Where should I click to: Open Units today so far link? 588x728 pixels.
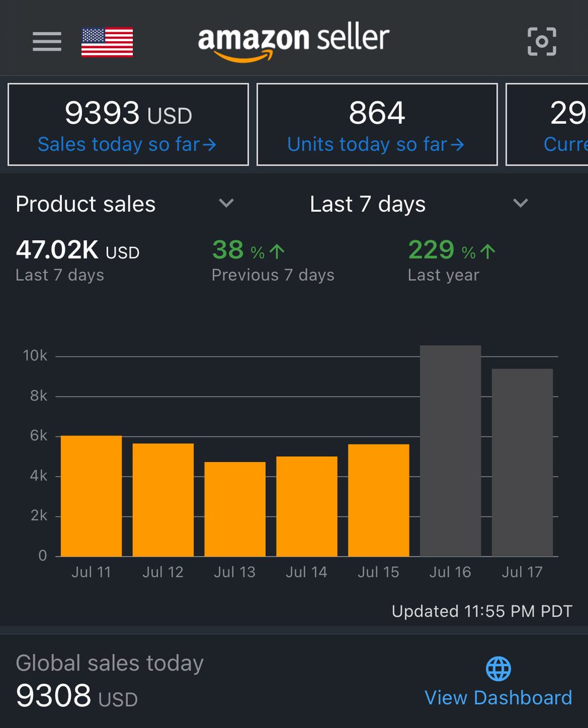376,144
